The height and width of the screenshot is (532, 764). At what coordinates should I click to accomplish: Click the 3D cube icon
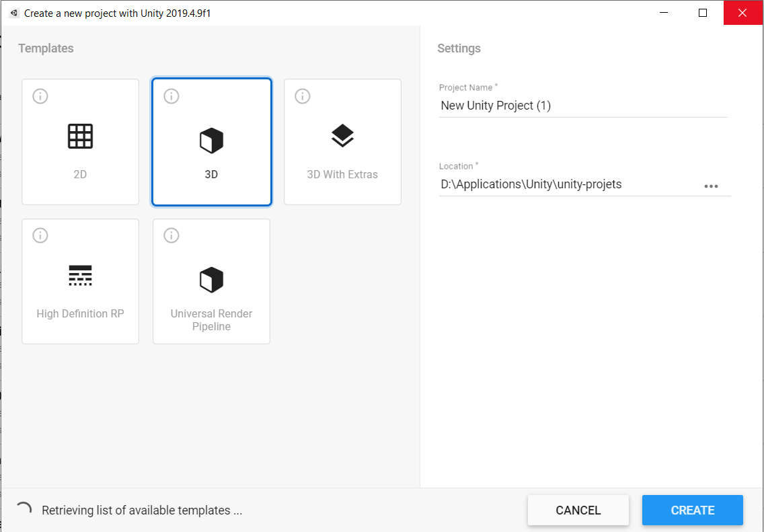(x=211, y=141)
